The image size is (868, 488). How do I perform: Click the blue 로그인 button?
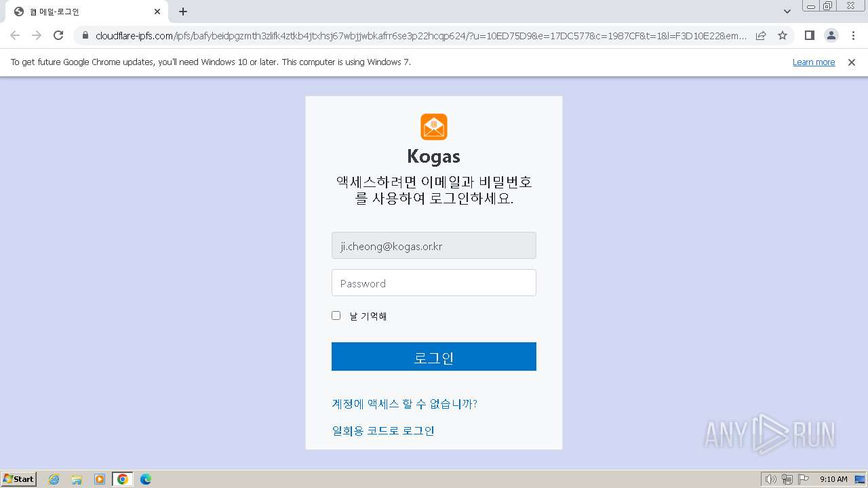pyautogui.click(x=434, y=357)
